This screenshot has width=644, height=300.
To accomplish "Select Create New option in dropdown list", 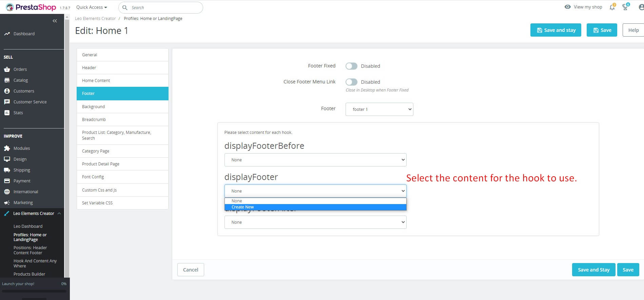I will point(315,207).
